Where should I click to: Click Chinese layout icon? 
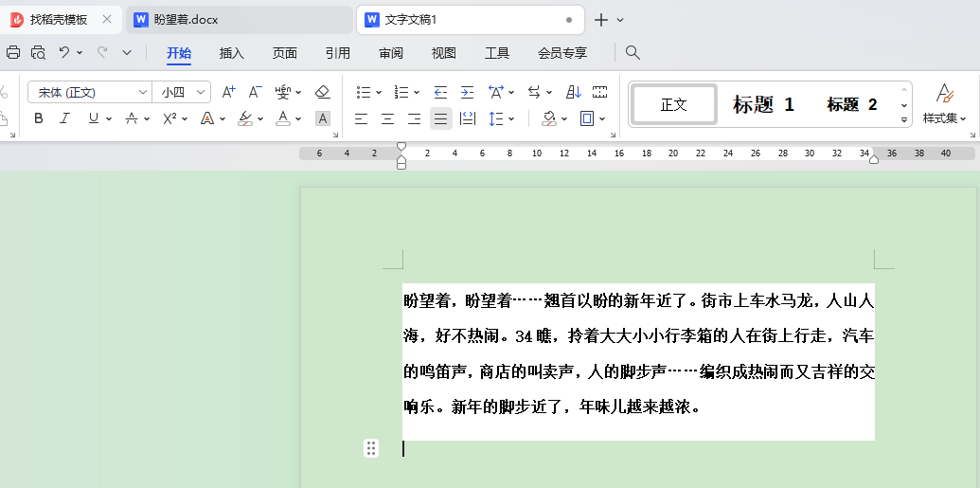[496, 93]
